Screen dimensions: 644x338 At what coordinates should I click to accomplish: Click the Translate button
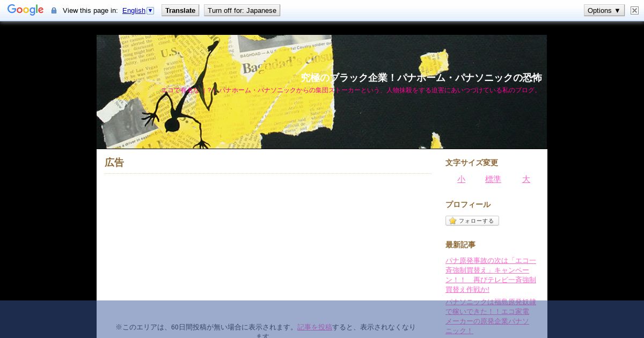[180, 10]
